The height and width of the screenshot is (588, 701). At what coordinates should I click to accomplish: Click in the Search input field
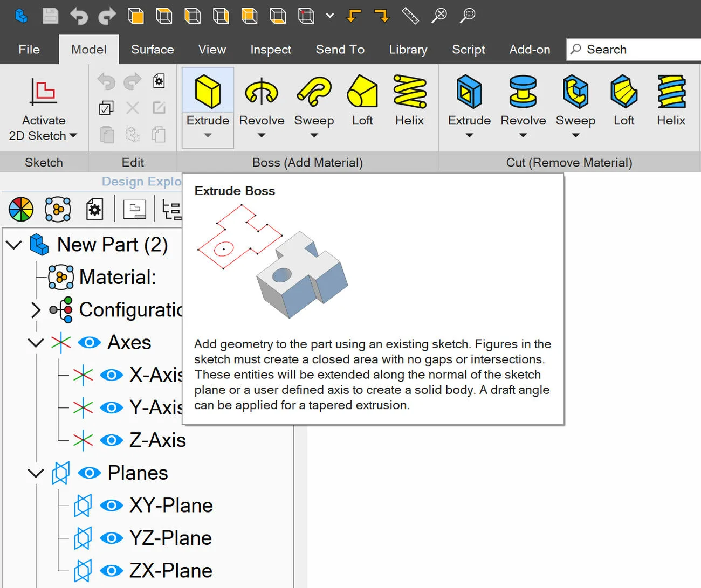(634, 50)
